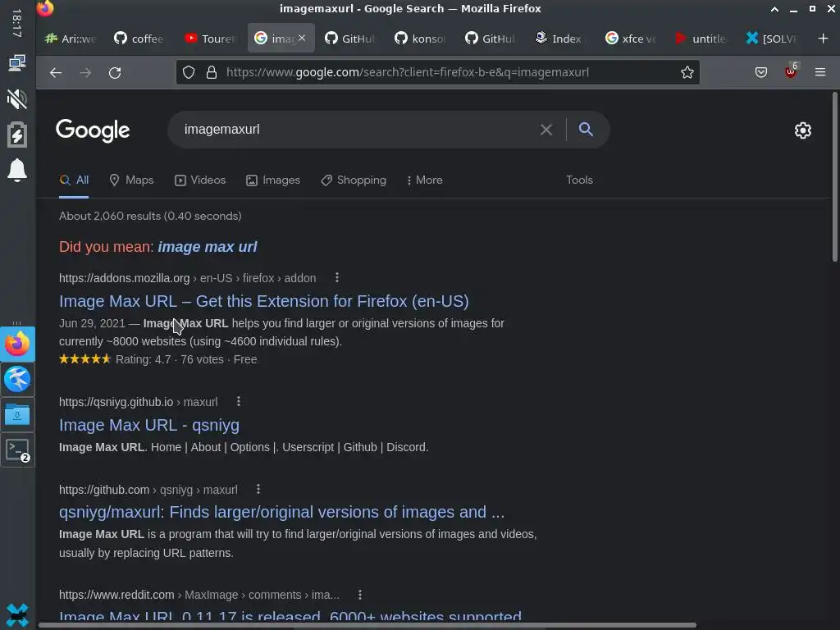
Task: Select the Videos filter
Action: [200, 180]
